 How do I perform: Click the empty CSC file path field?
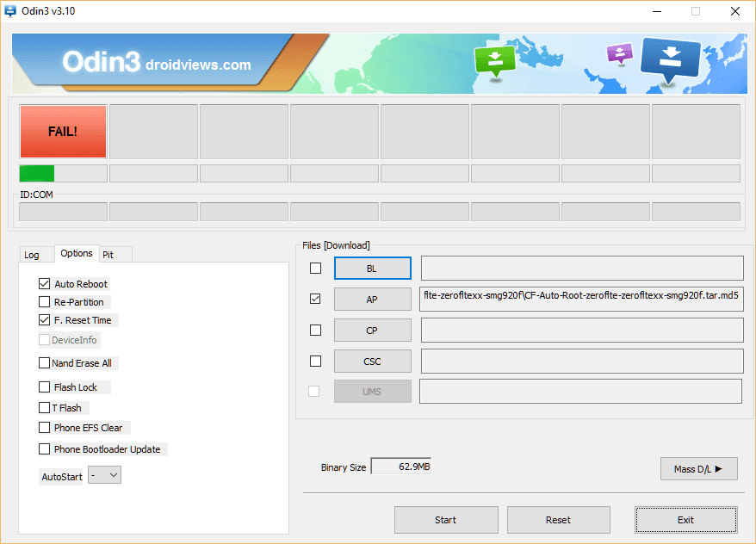[582, 361]
